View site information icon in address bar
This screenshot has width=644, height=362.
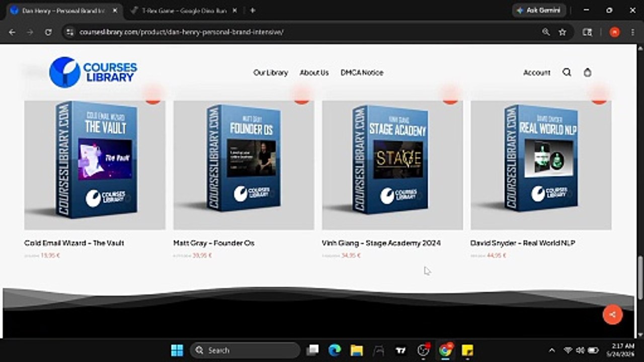coord(70,32)
